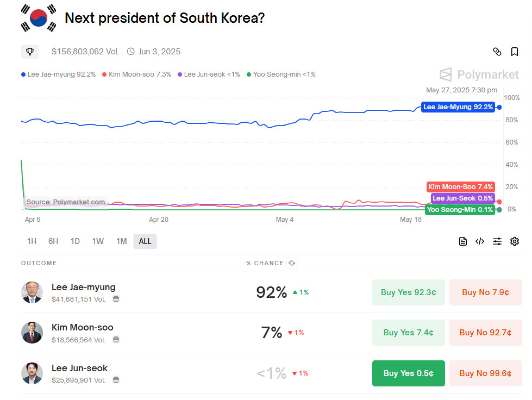Click the South Korea flag image
This screenshot has width=532, height=400.
click(x=38, y=18)
